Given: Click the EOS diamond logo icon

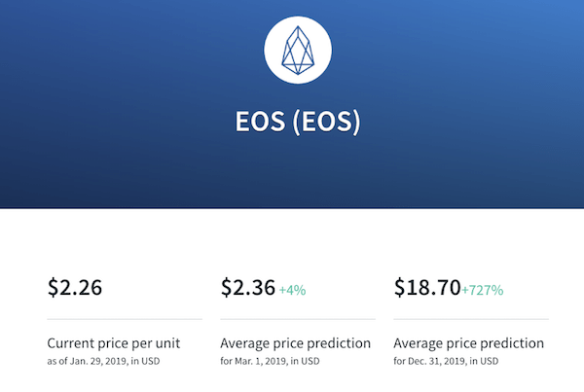Looking at the screenshot, I should click(298, 50).
